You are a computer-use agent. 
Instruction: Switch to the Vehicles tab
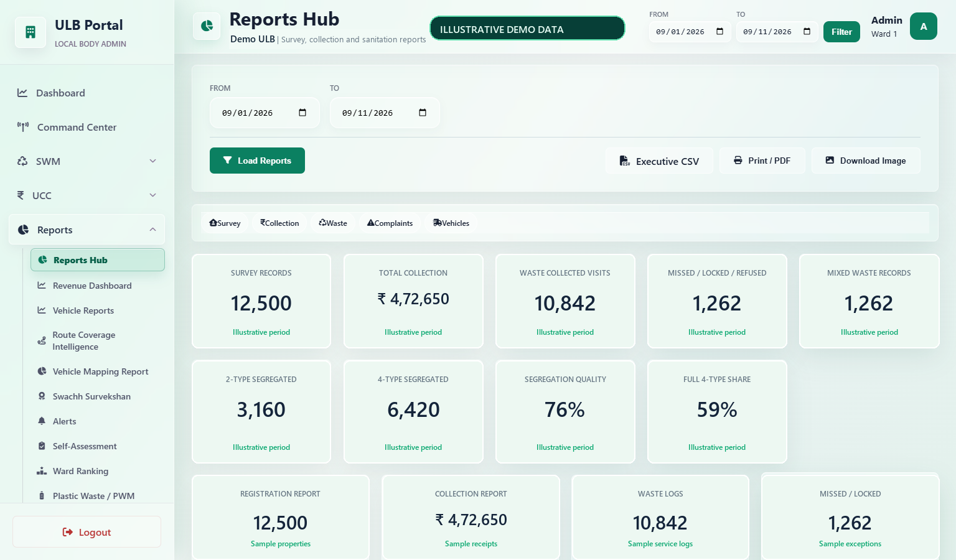(x=451, y=223)
